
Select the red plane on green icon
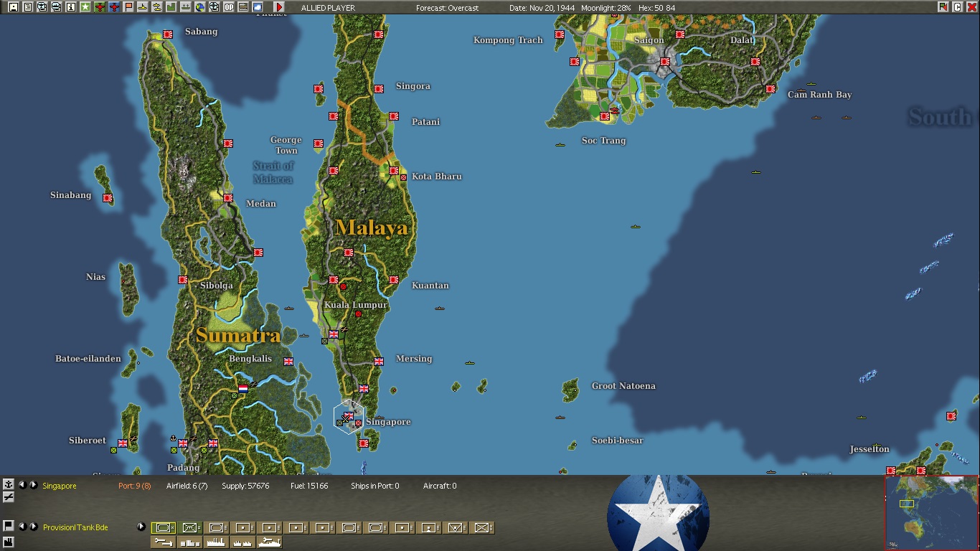click(x=100, y=7)
